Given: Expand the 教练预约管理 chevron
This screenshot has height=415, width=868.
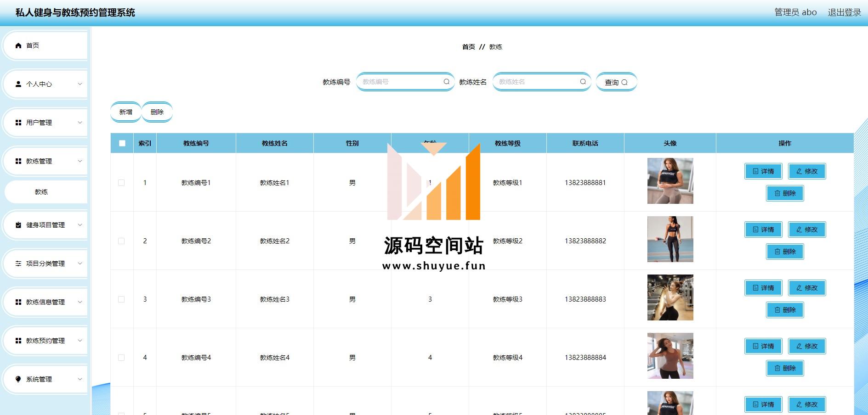Looking at the screenshot, I should tap(80, 341).
